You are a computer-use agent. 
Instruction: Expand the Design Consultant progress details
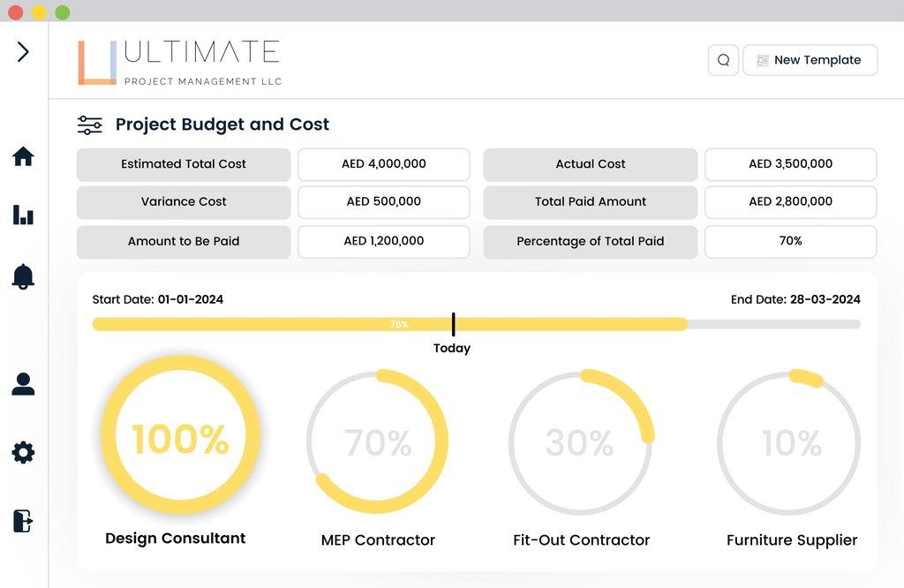[175, 539]
